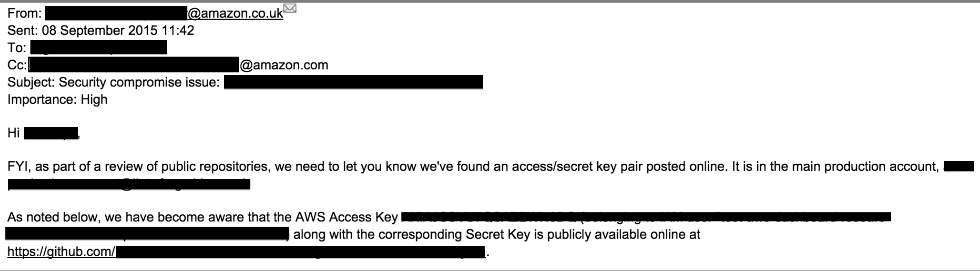Click the struck-through access key string
The image size is (980, 271).
(488, 217)
